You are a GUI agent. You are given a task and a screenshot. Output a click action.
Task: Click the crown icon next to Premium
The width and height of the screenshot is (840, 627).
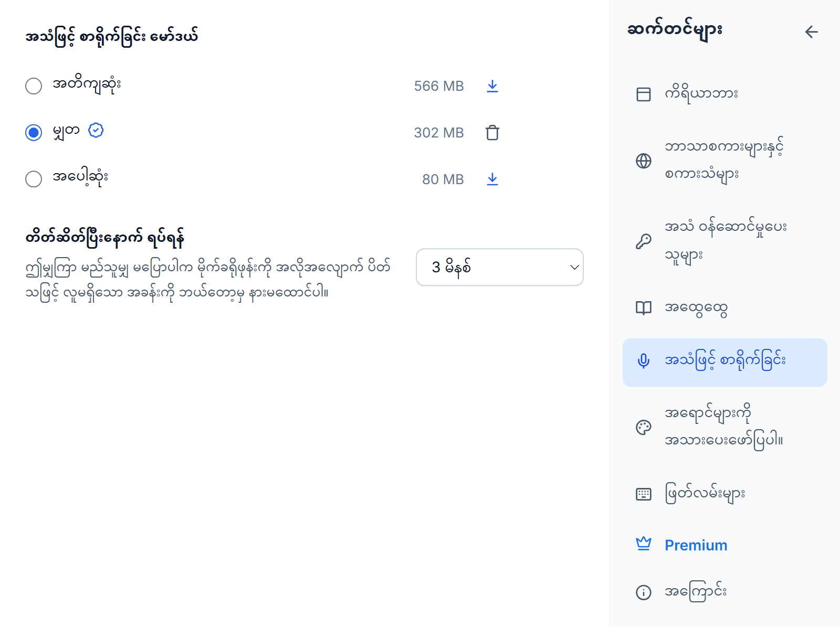[643, 544]
